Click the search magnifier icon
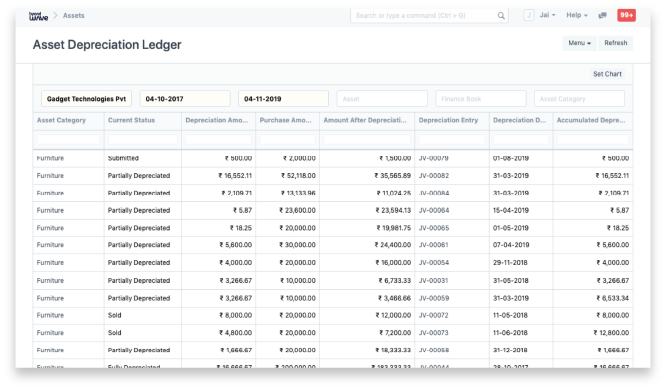This screenshot has height=390, width=666. click(x=501, y=16)
